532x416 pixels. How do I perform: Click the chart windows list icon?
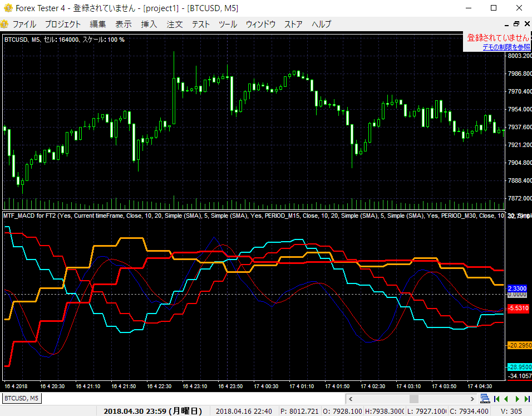coord(485,399)
